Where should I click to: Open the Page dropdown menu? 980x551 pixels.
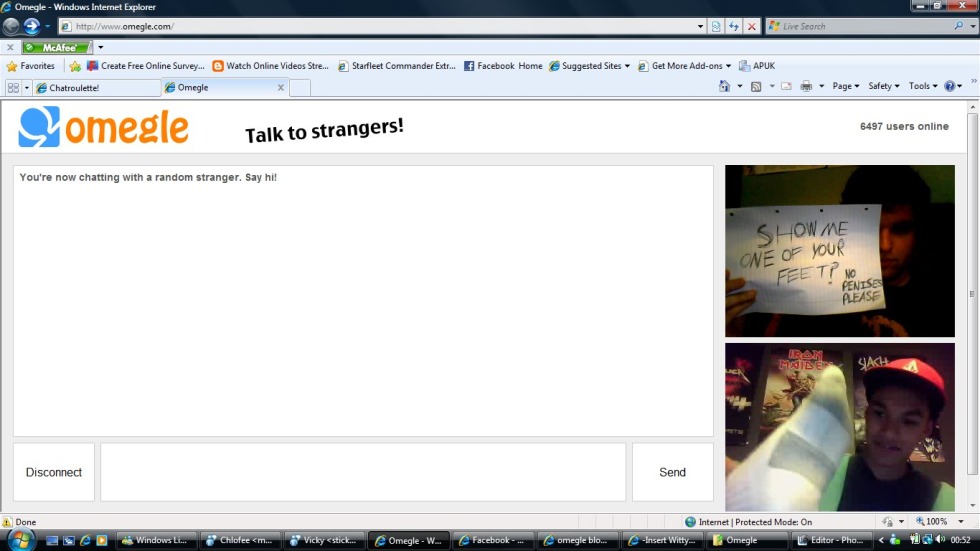(x=846, y=87)
